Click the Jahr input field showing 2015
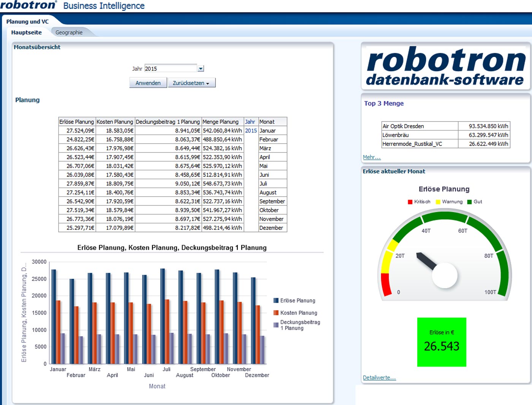Viewport: 532px width, 405px height. (x=171, y=68)
